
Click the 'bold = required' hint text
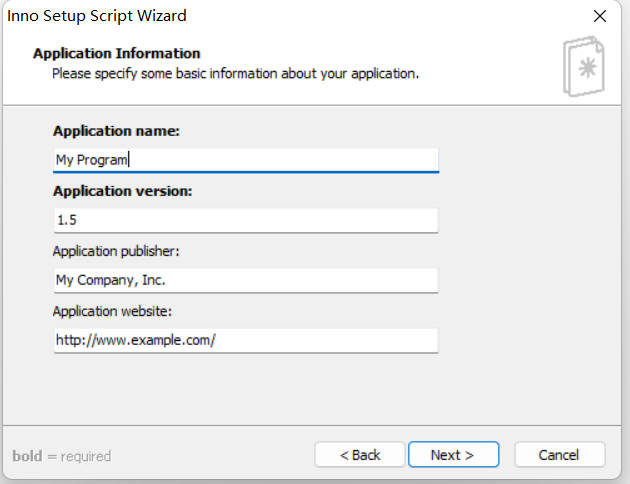(x=62, y=456)
